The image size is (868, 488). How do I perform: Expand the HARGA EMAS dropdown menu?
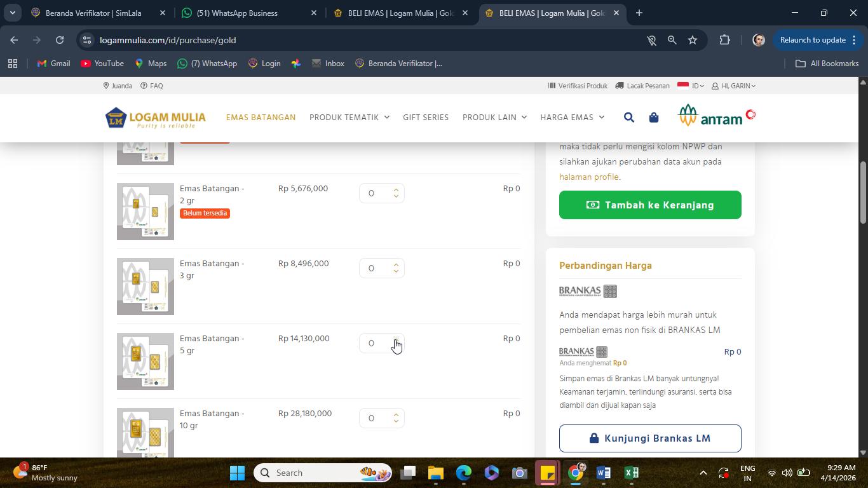coord(573,118)
